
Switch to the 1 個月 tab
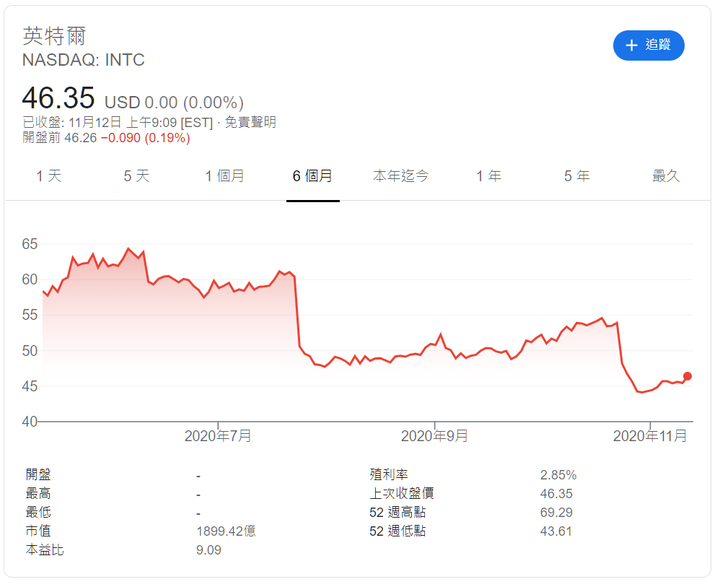coord(225,176)
